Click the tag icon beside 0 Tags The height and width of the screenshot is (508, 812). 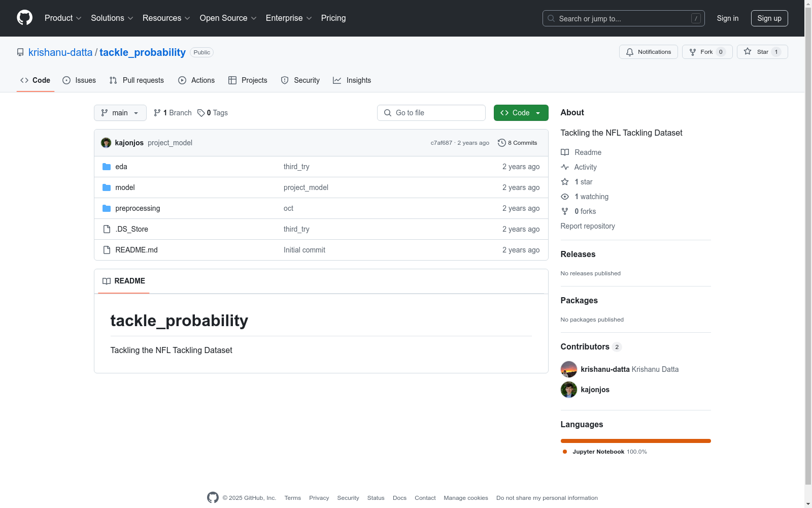(x=201, y=113)
